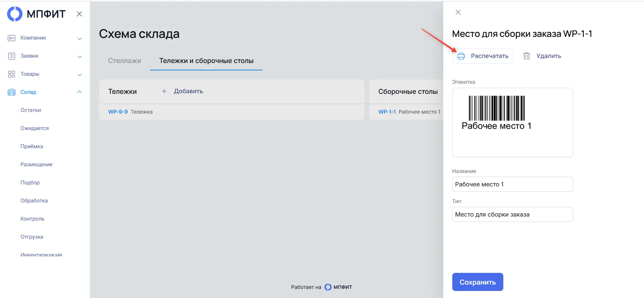This screenshot has height=298, width=644.
Task: Open the WP-1-1 assembly table link
Action: 387,112
